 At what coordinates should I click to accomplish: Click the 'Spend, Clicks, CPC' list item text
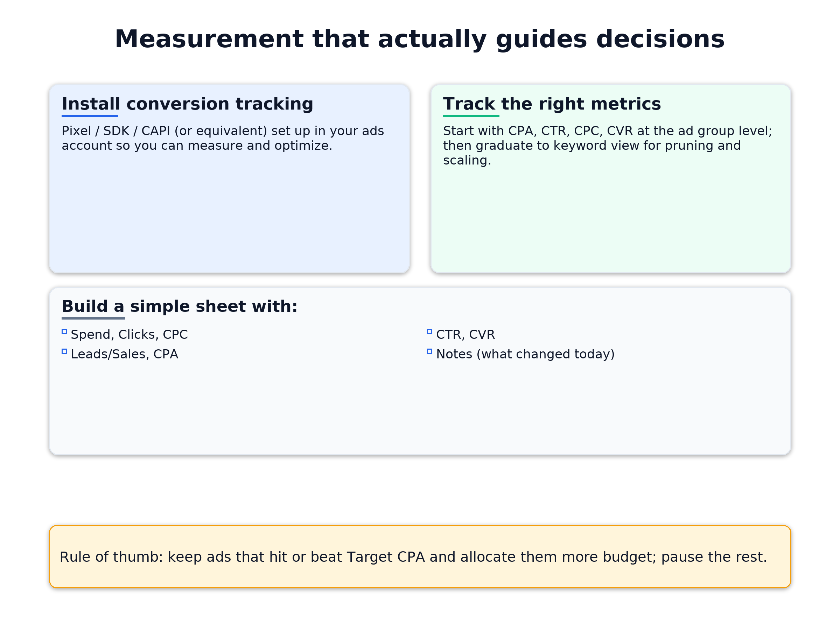[x=129, y=335]
